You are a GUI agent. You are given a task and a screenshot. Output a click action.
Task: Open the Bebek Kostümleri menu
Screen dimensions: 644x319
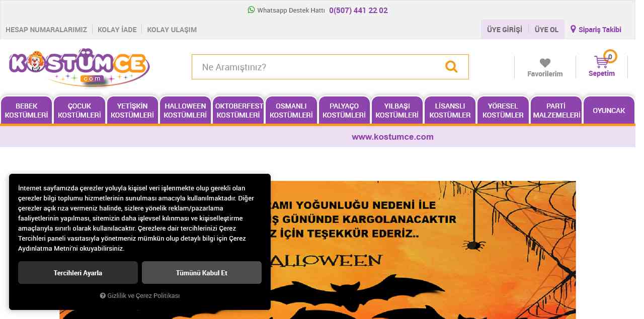pos(27,111)
